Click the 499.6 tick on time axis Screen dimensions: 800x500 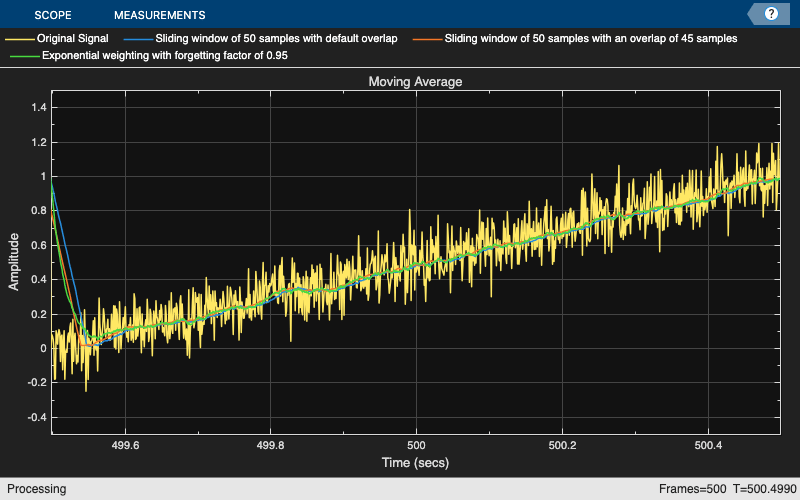[125, 445]
